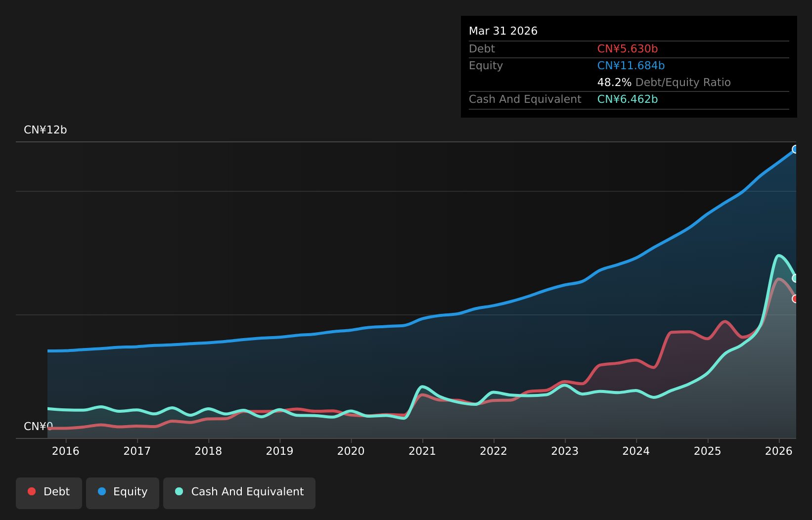
Task: Click the Equity label in tooltip
Action: [x=486, y=66]
